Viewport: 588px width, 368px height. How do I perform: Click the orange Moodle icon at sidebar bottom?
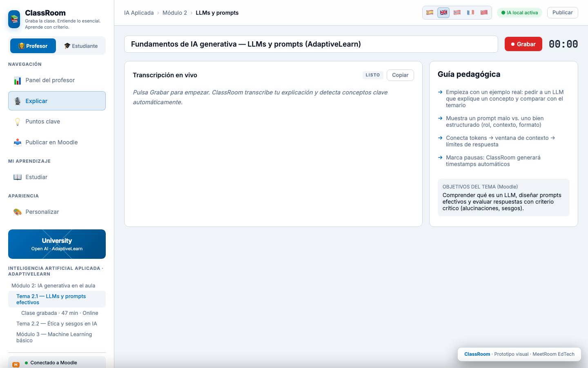tap(16, 364)
